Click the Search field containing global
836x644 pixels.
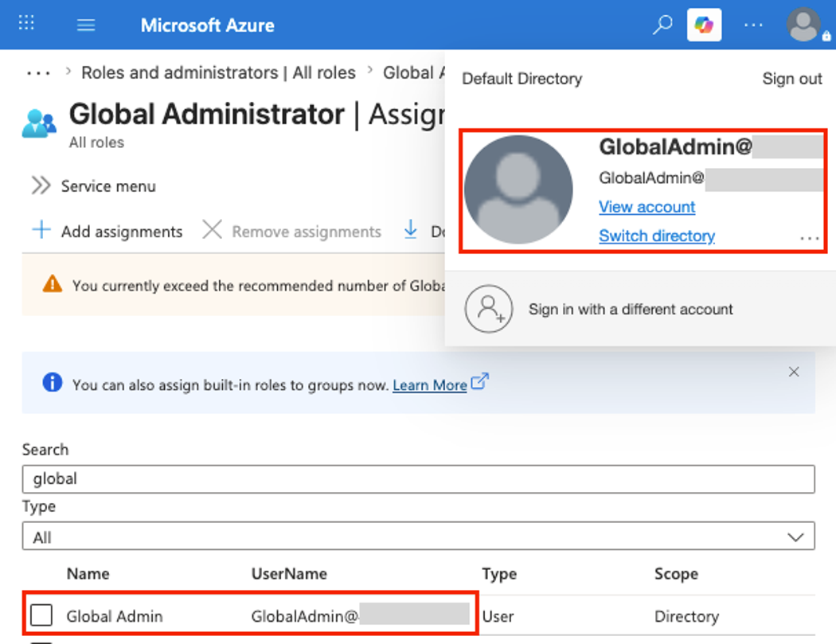419,478
